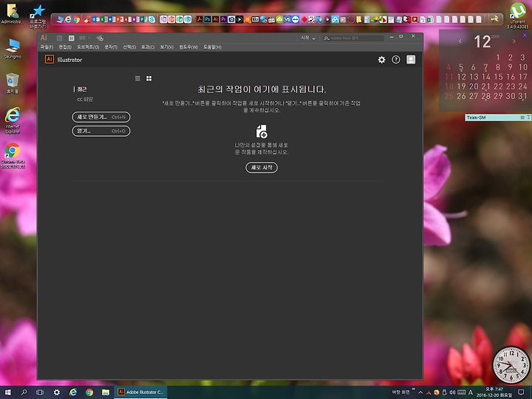Open Illustrator preferences gear icon
This screenshot has height=399, width=532.
(x=382, y=60)
